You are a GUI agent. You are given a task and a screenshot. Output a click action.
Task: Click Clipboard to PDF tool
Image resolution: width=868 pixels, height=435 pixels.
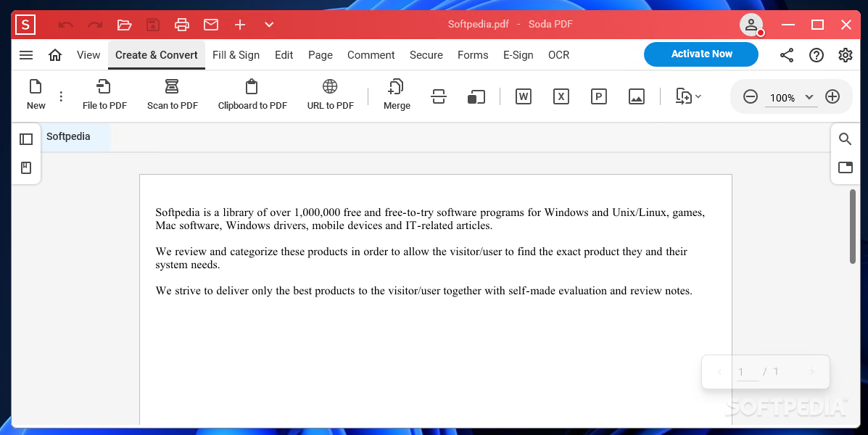pyautogui.click(x=252, y=95)
